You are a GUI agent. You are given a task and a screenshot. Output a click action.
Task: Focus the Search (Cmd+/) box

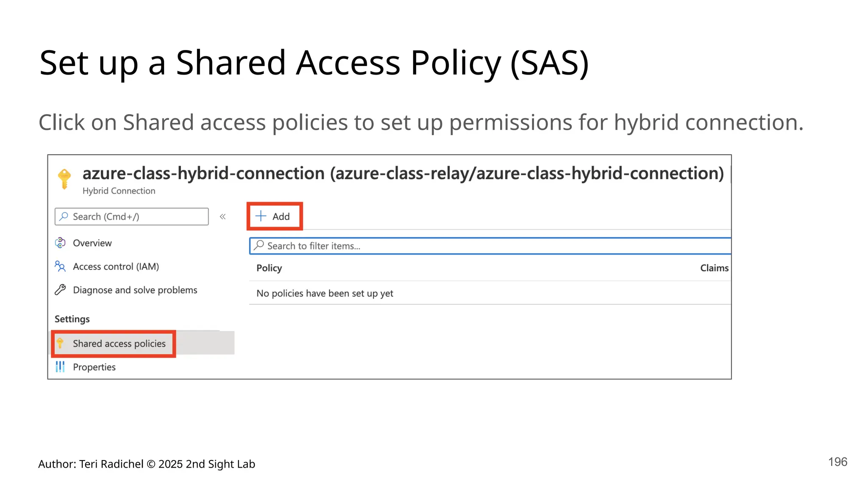[x=132, y=216]
